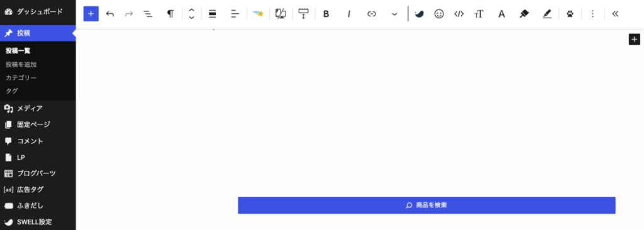
Task: Open the document overview list
Action: pyautogui.click(x=148, y=14)
